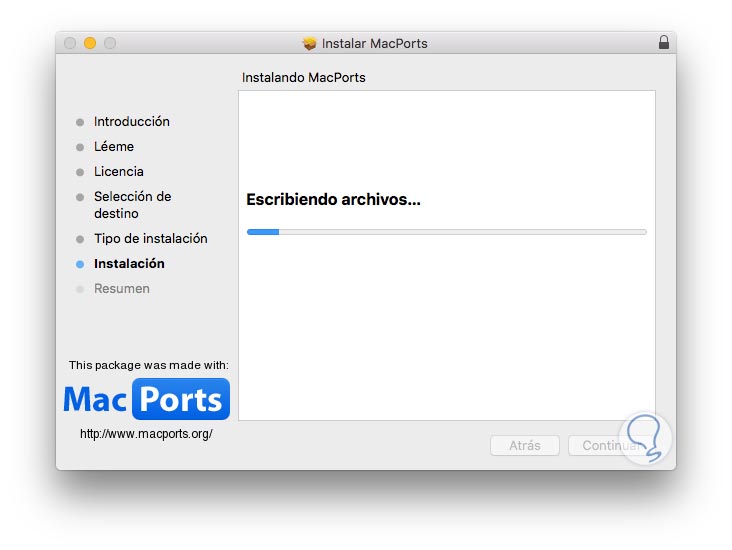Click the MacPorts package icon in title
This screenshot has width=732, height=550.
coord(309,43)
